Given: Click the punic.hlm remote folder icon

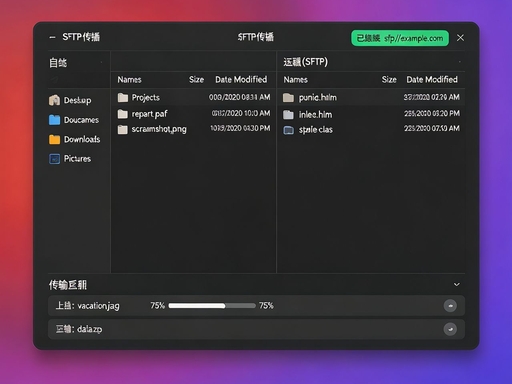Looking at the screenshot, I should 288,98.
